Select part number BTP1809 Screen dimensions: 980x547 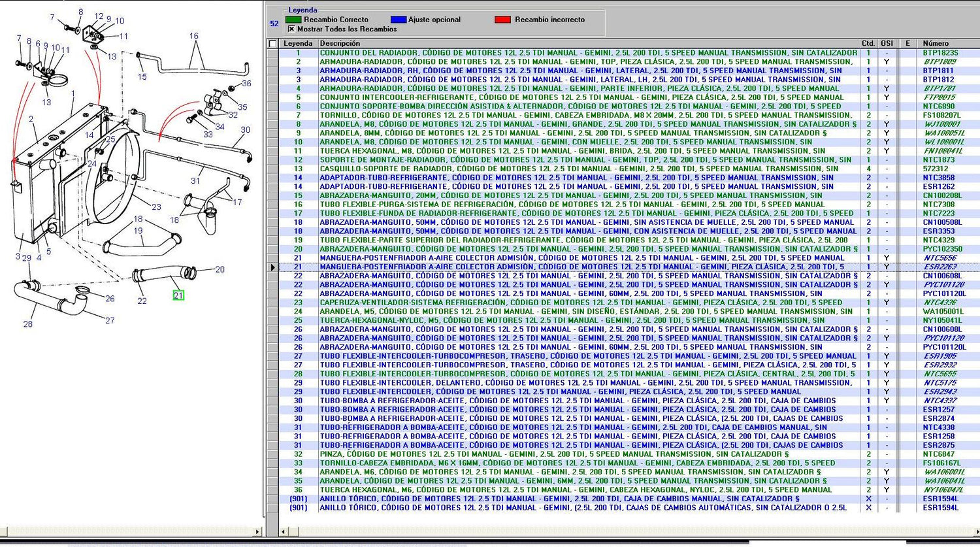(940, 61)
